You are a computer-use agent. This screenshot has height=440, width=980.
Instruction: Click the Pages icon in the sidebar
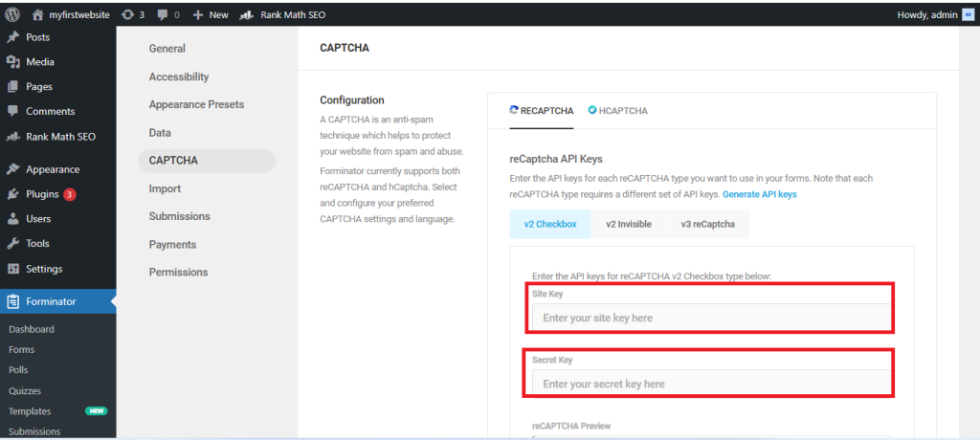coord(11,87)
